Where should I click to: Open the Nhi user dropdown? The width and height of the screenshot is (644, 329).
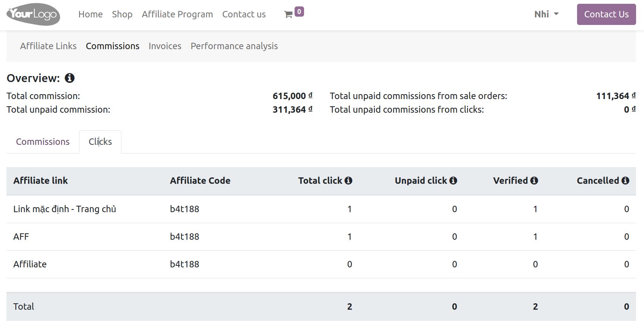pos(546,14)
